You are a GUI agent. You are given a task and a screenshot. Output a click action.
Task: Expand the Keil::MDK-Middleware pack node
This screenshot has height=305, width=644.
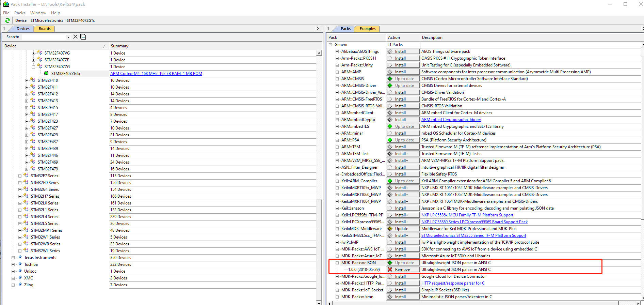coord(337,229)
